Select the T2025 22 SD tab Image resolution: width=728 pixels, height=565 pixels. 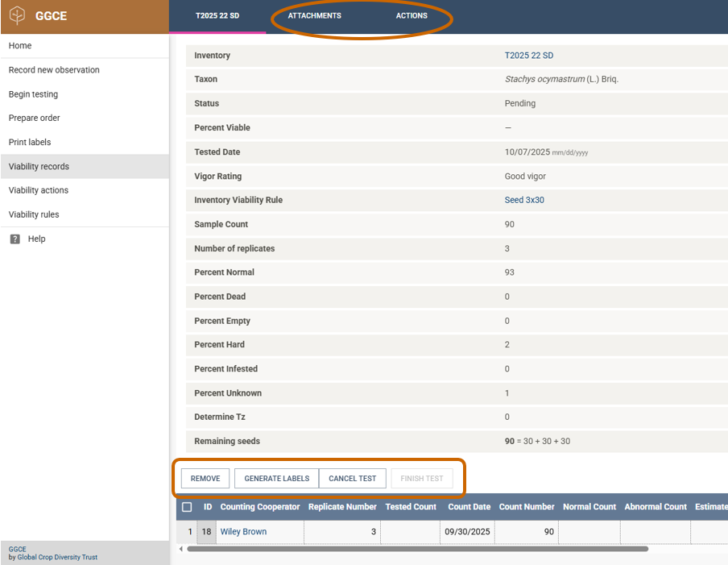[217, 16]
